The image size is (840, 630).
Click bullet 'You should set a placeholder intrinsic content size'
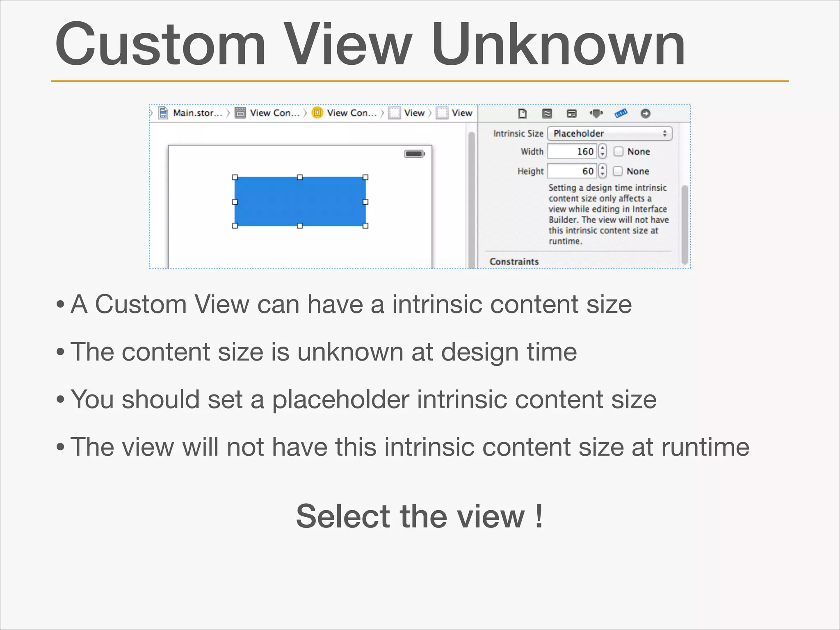[363, 399]
